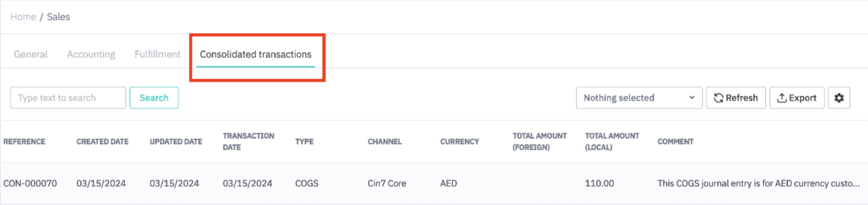This screenshot has width=868, height=205.
Task: Click the truncated COGS journal entry comment
Action: coord(758,183)
